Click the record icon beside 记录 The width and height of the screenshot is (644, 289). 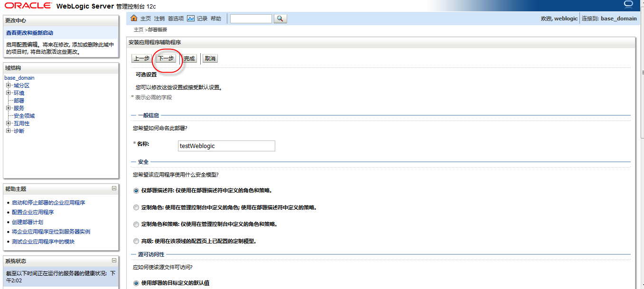pos(191,19)
